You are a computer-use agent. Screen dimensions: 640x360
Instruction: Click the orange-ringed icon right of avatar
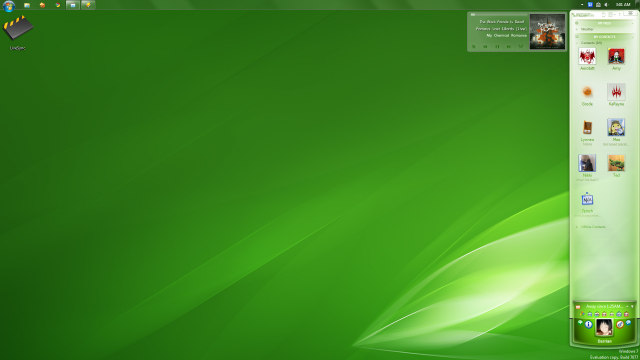pos(620,324)
